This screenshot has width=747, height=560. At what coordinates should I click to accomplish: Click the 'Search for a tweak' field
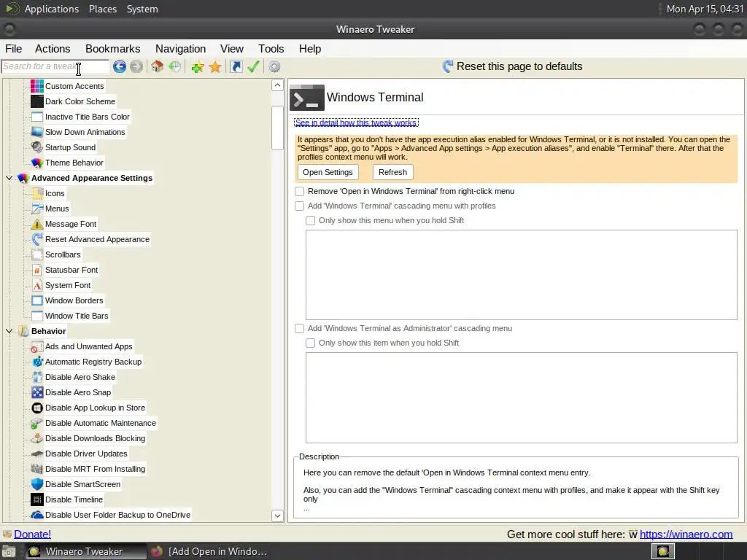coord(55,66)
